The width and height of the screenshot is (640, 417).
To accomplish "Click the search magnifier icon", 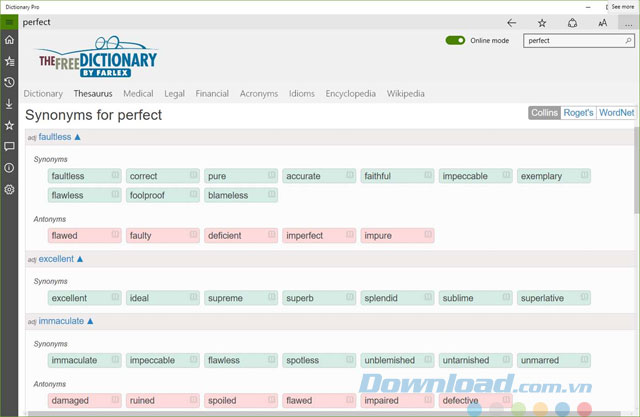I will tap(628, 40).
